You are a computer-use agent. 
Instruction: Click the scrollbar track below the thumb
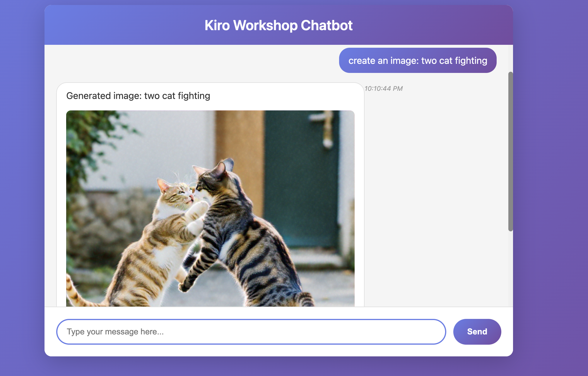(510, 269)
